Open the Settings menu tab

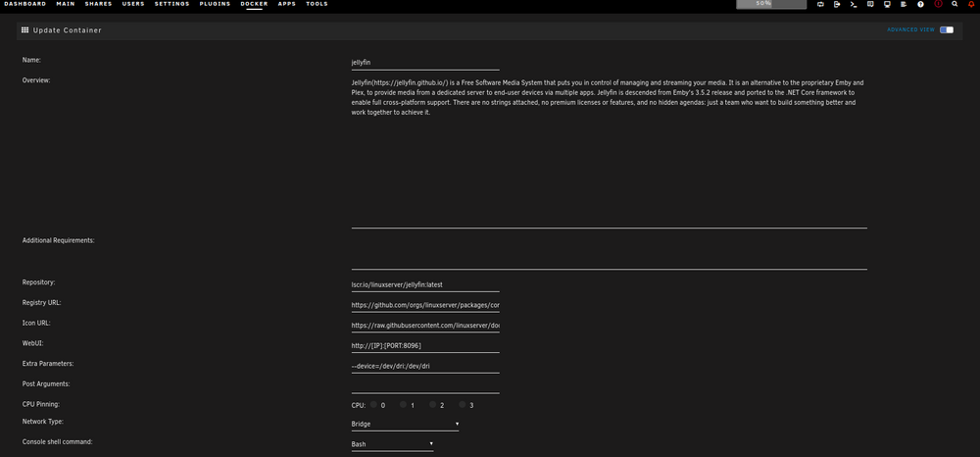[x=171, y=4]
